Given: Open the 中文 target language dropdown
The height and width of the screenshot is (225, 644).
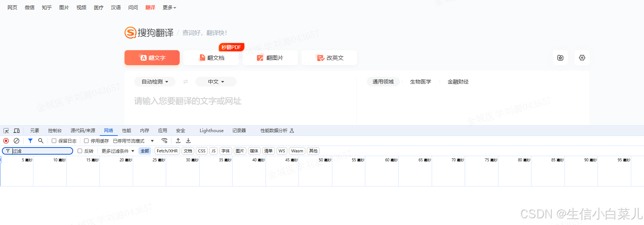Looking at the screenshot, I should 216,82.
